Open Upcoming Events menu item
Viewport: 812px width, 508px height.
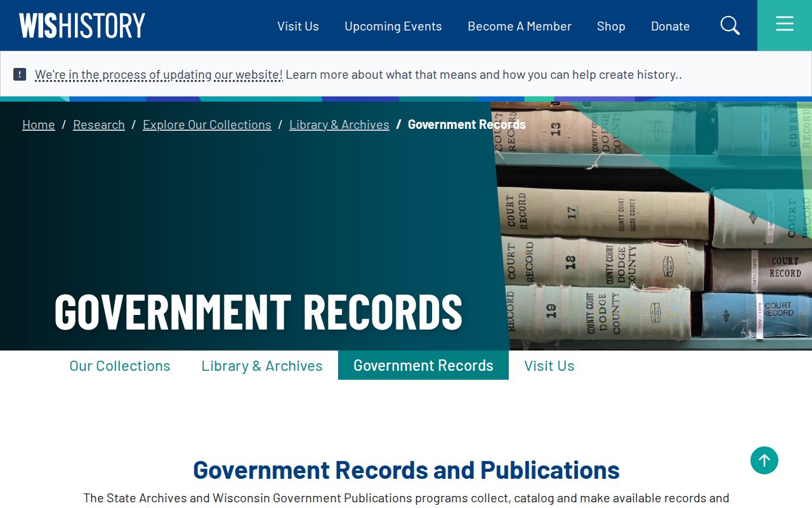point(393,26)
